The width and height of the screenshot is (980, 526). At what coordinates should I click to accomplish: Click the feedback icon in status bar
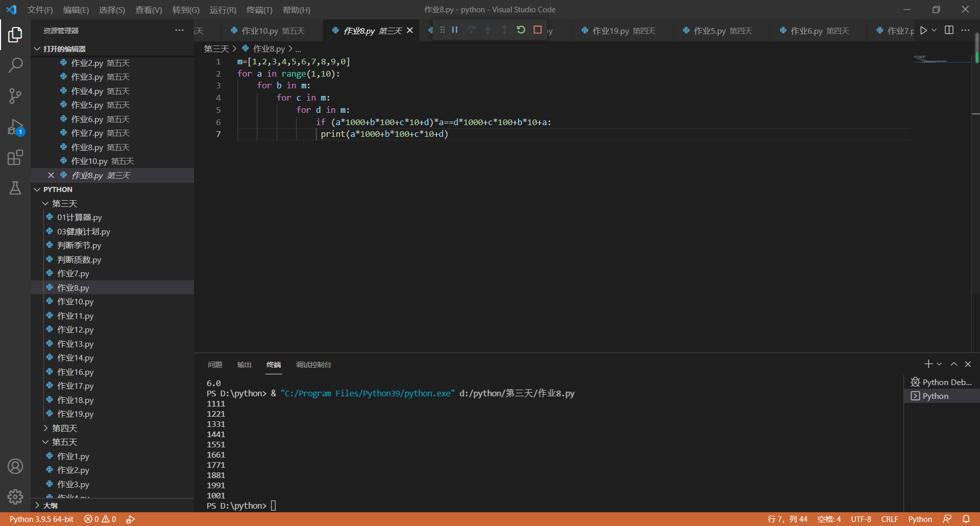click(947, 519)
